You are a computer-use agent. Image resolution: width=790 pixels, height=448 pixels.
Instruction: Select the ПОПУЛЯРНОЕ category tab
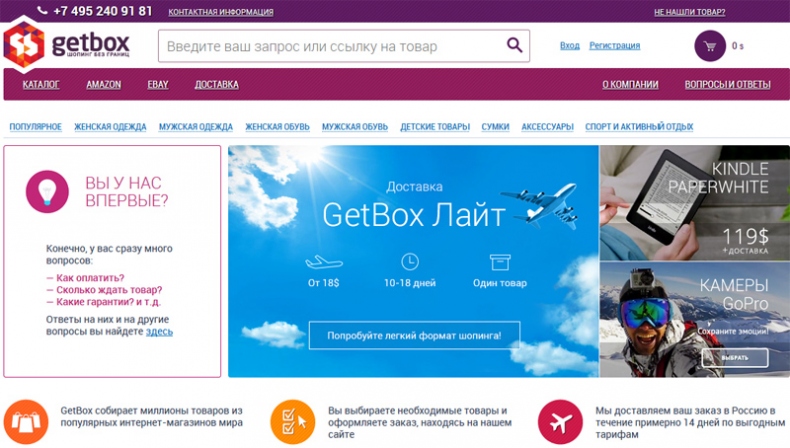pos(35,127)
